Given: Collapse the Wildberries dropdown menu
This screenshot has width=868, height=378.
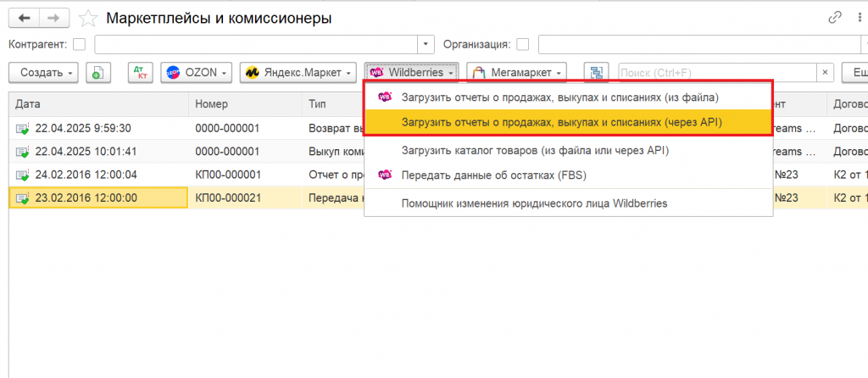Looking at the screenshot, I should point(411,73).
